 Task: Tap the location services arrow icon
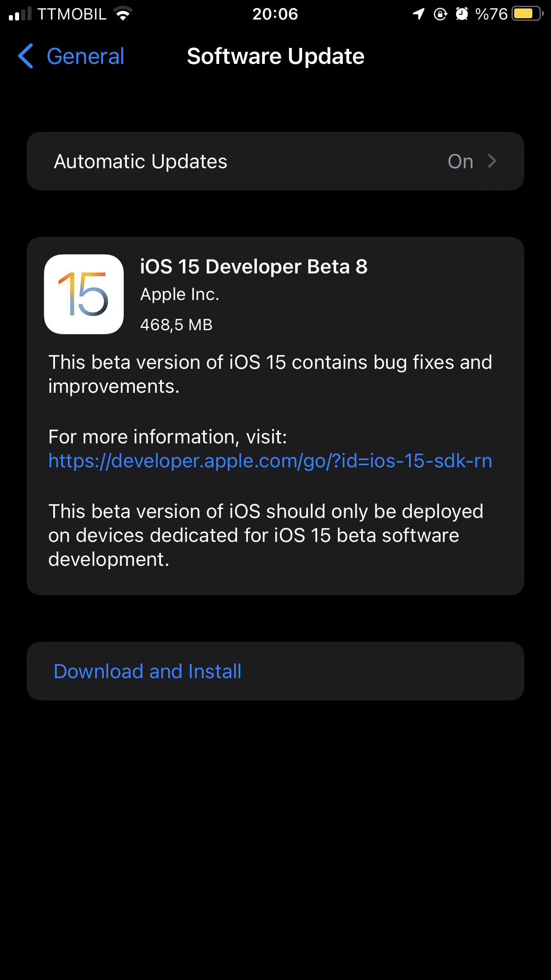tap(418, 14)
